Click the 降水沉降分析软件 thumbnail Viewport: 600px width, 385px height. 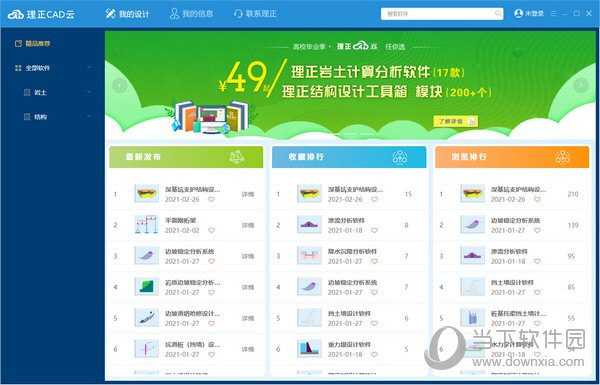point(309,256)
